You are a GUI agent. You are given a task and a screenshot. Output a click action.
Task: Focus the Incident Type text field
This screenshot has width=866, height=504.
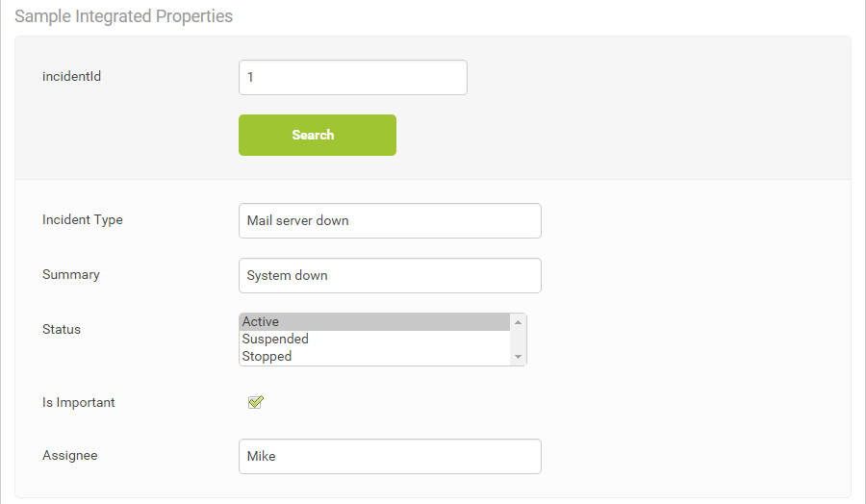click(x=390, y=221)
